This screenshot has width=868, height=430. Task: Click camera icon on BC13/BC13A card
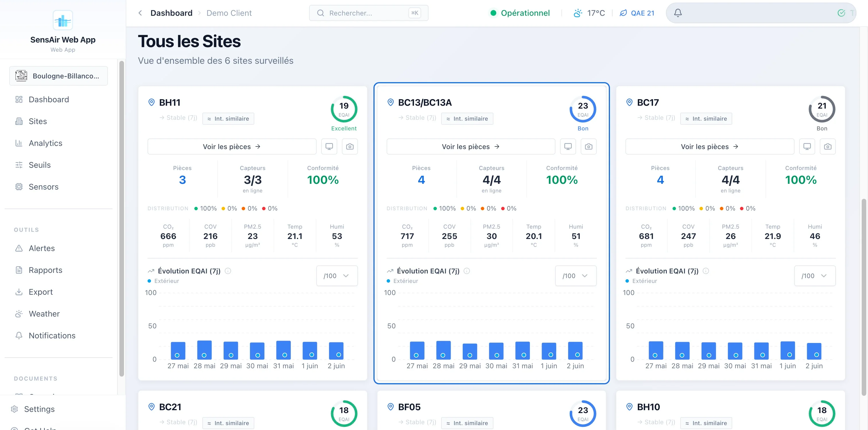(x=588, y=146)
